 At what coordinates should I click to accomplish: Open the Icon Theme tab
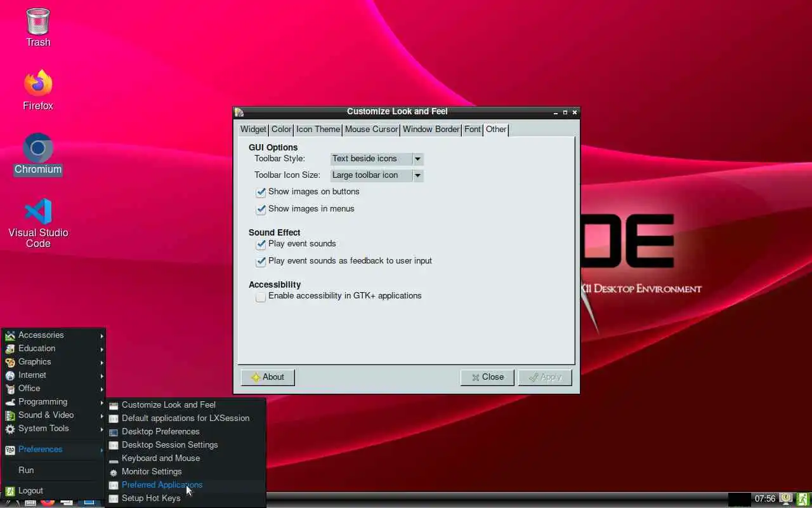click(x=318, y=130)
